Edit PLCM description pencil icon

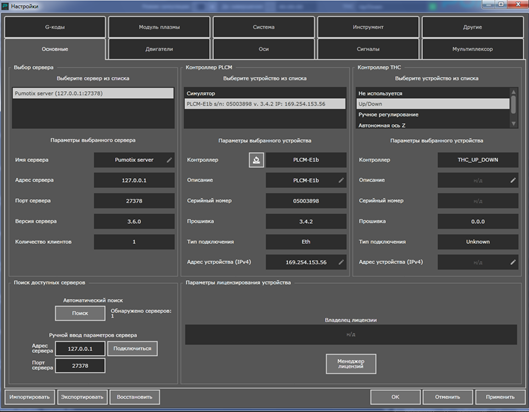pos(341,180)
